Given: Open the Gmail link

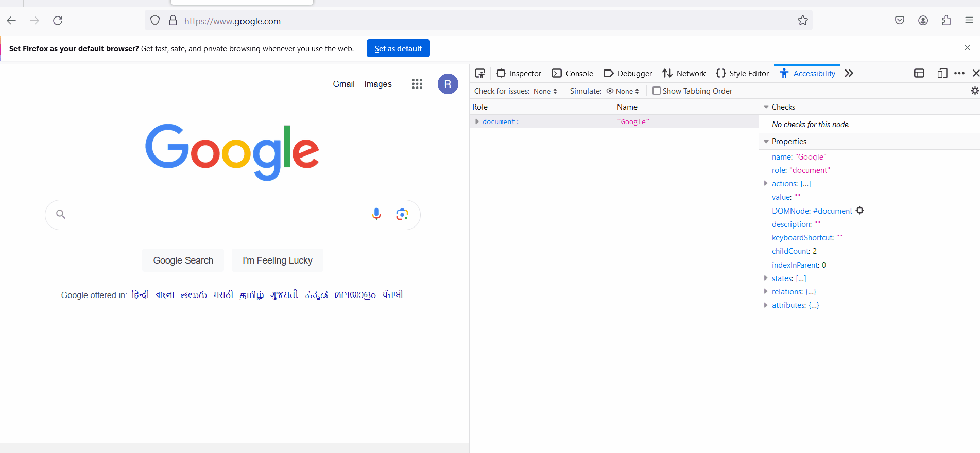Looking at the screenshot, I should tap(343, 84).
